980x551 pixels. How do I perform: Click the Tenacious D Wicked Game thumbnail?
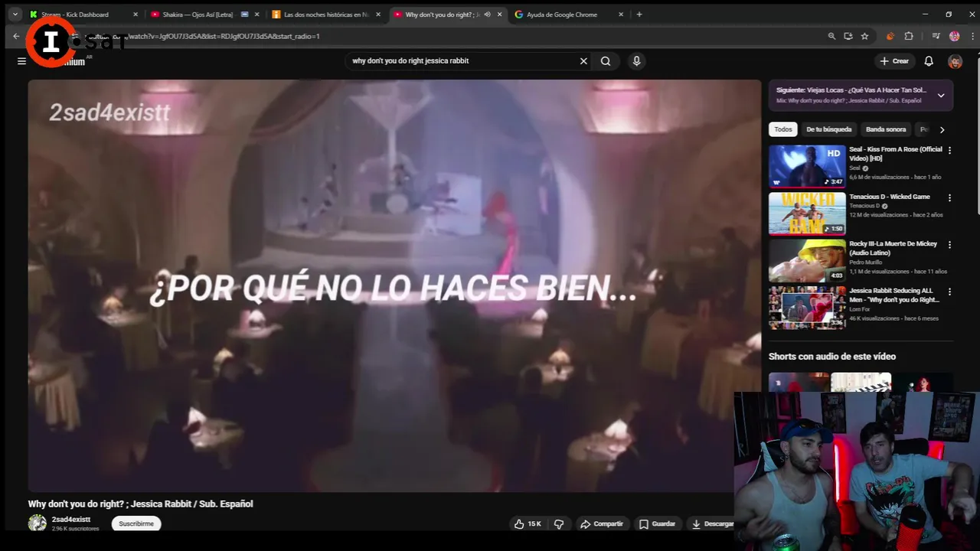point(807,214)
